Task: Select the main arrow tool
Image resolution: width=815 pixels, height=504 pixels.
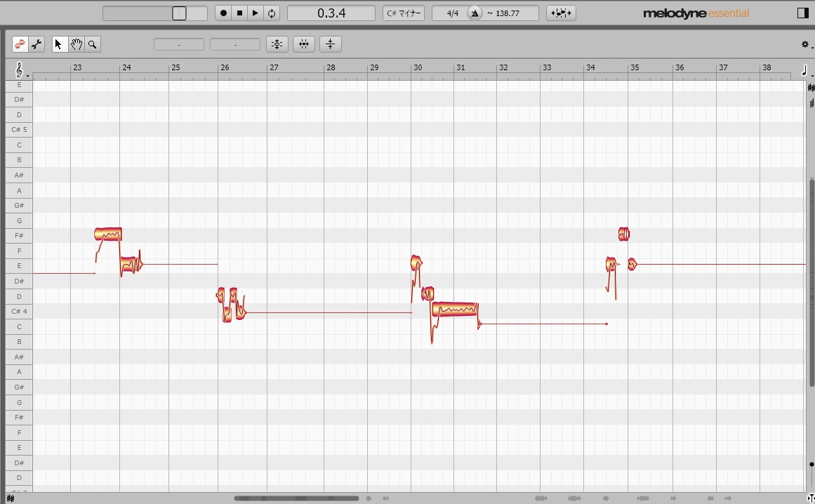Action: pyautogui.click(x=59, y=44)
